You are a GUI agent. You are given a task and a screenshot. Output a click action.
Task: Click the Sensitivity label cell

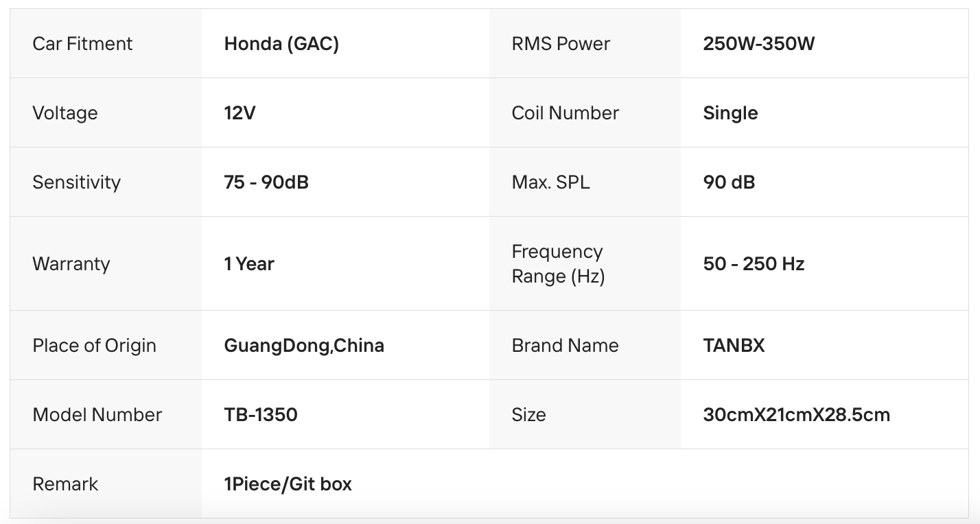(x=76, y=182)
